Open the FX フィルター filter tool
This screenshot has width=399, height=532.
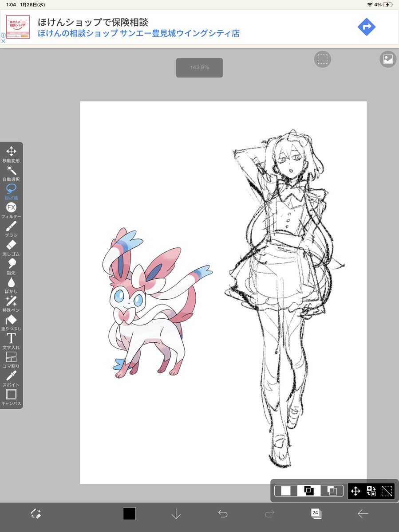pos(11,210)
